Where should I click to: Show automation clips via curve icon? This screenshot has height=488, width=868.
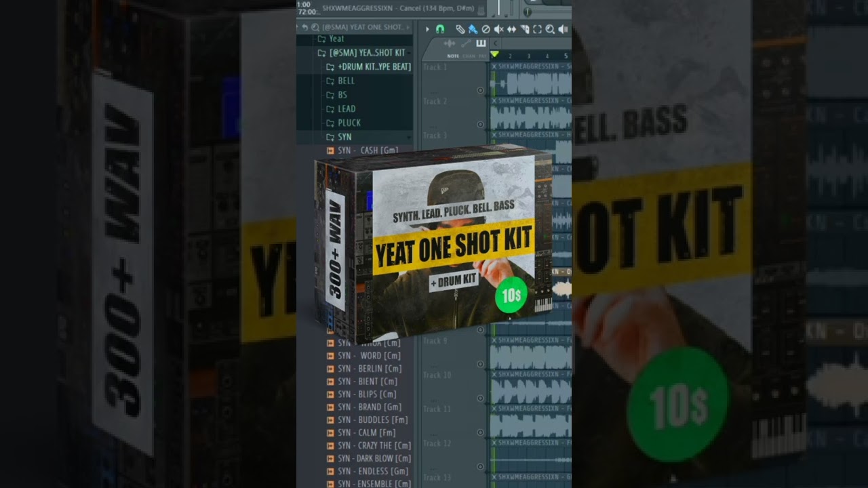466,43
